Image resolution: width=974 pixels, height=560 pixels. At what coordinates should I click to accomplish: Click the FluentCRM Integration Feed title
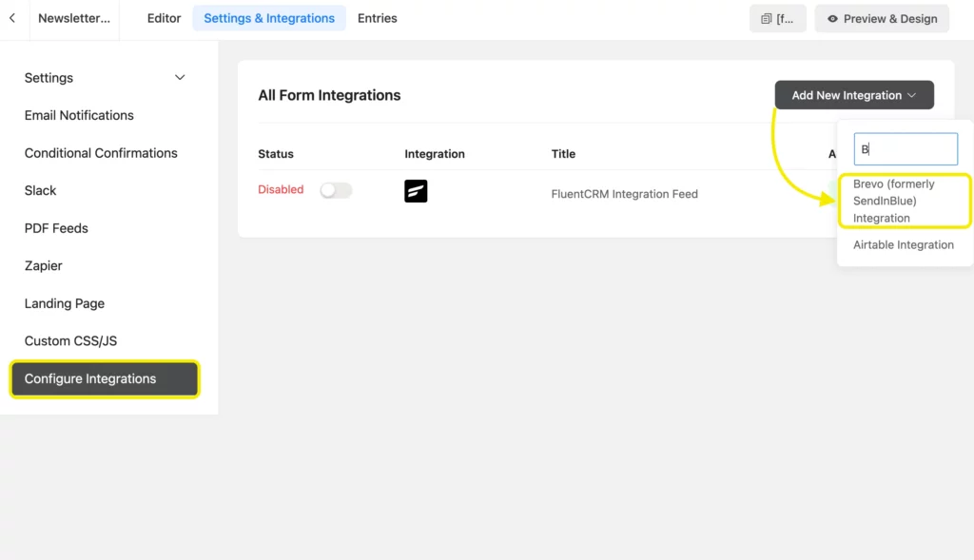pos(624,194)
